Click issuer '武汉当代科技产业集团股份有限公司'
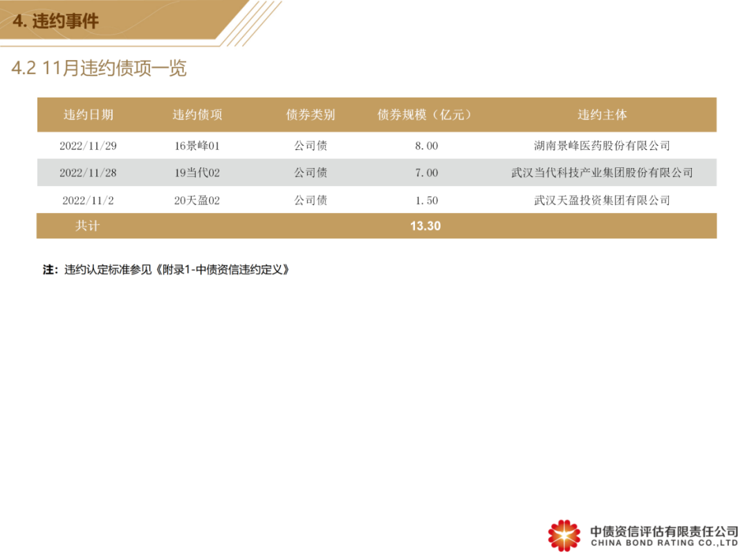The image size is (747, 560). click(602, 173)
